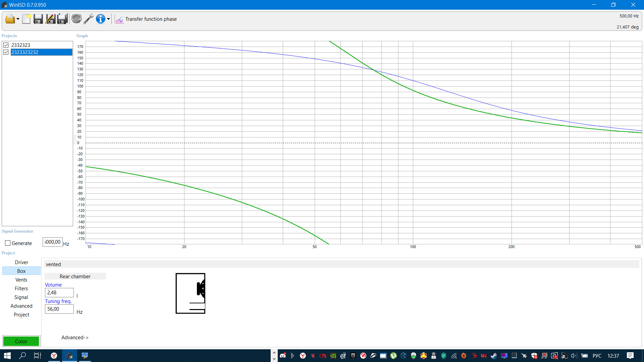Switch to the Box tab
Screen dimensions: 644x362
(x=21, y=271)
